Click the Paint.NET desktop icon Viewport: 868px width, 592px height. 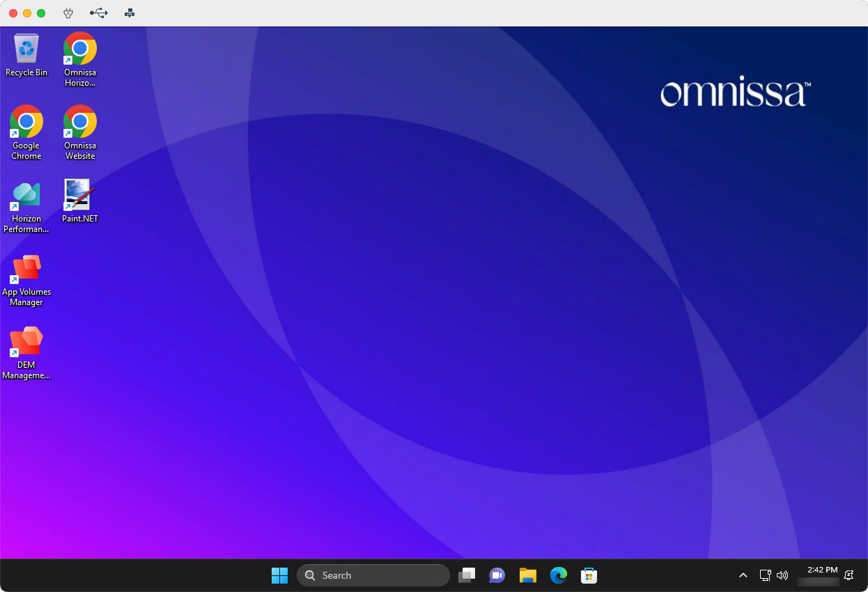click(x=80, y=198)
